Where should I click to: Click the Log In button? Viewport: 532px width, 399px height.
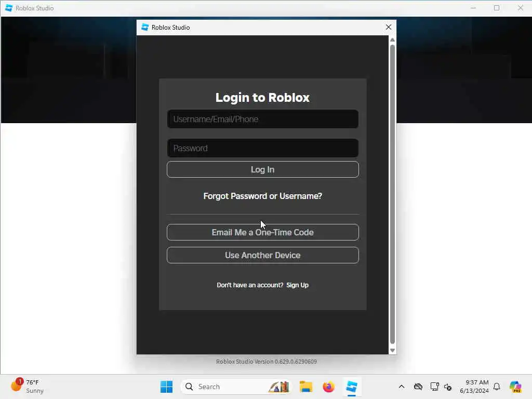pos(262,169)
